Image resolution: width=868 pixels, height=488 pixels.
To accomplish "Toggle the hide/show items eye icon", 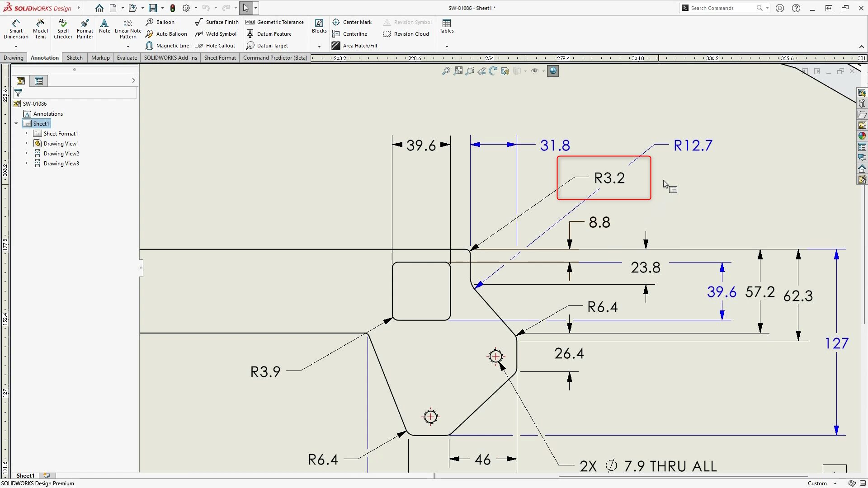I will point(534,71).
